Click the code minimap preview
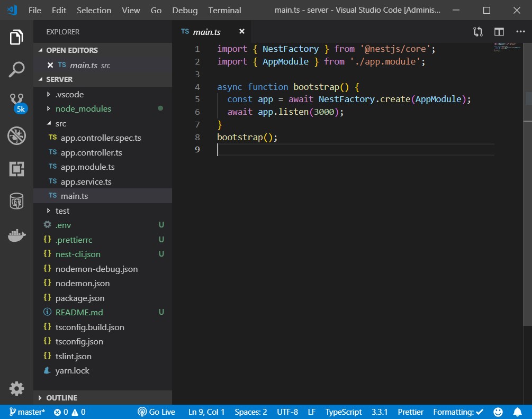Image resolution: width=532 pixels, height=419 pixels. pos(507,47)
